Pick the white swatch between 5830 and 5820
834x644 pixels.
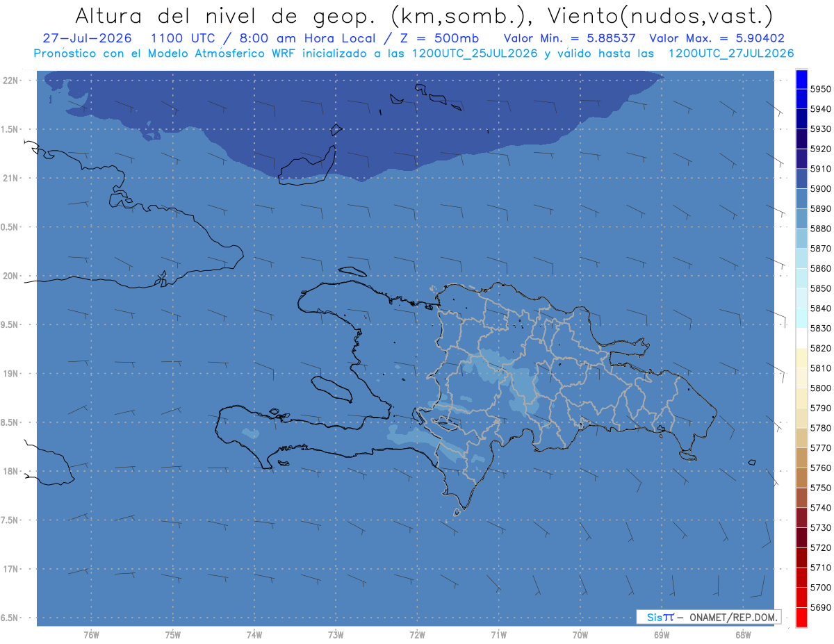pos(801,338)
